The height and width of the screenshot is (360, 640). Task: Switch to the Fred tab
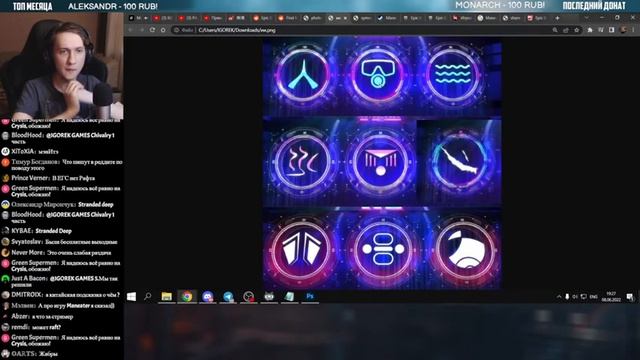click(288, 18)
